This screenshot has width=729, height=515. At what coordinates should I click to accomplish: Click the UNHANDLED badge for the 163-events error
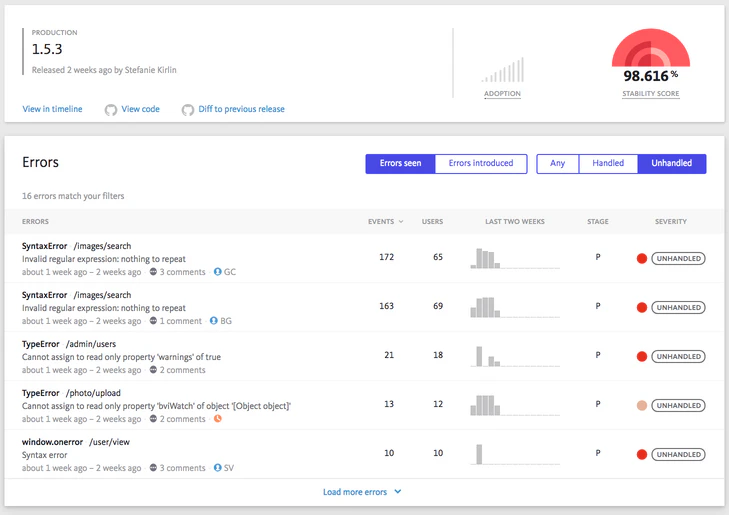(x=678, y=307)
